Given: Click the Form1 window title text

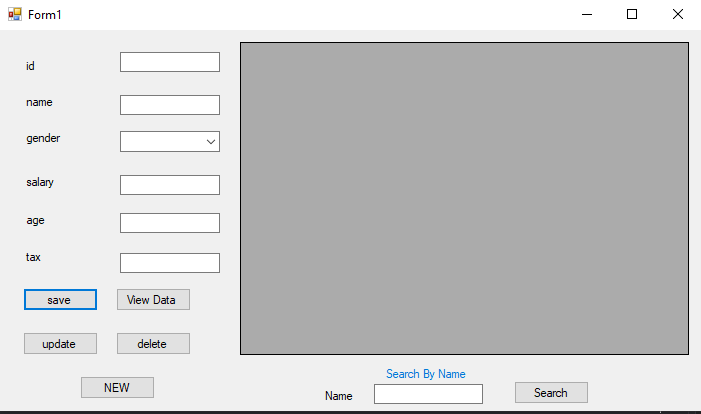Looking at the screenshot, I should pos(45,15).
